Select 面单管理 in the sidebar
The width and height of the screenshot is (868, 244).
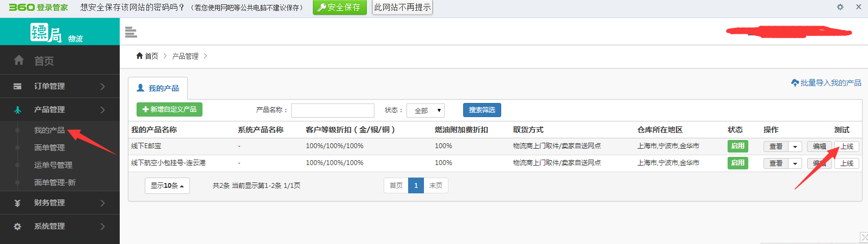[x=50, y=148]
